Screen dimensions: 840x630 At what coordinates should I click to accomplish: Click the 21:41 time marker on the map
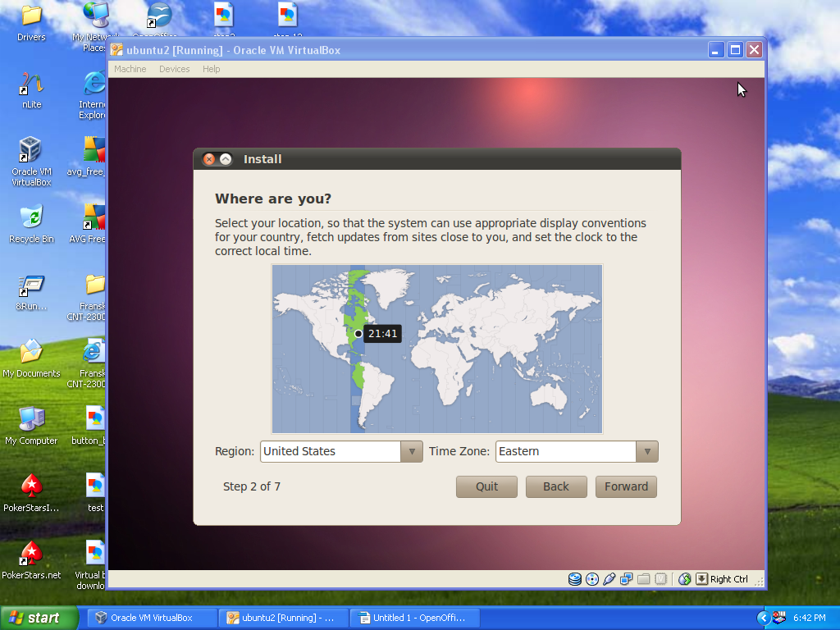(x=382, y=334)
